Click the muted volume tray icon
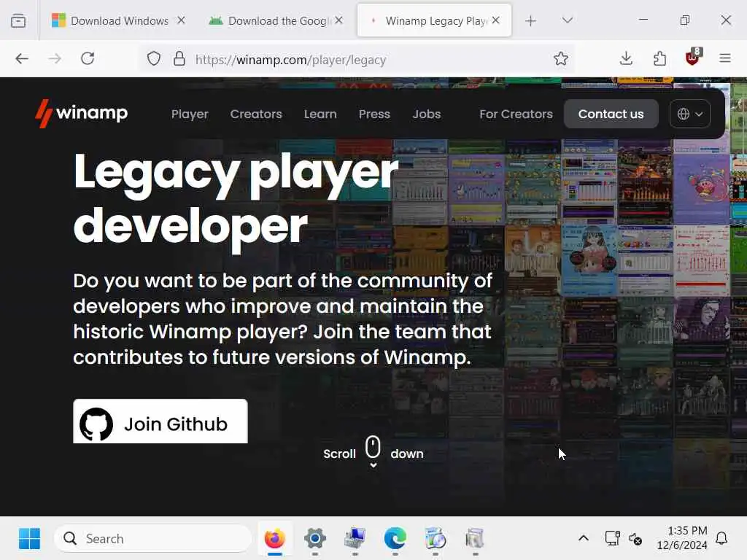The height and width of the screenshot is (560, 747). (635, 539)
